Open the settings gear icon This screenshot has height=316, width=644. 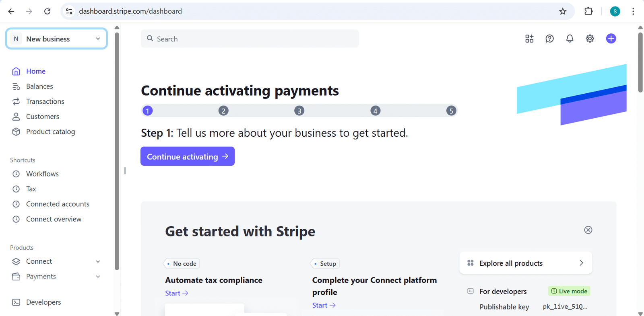(590, 39)
